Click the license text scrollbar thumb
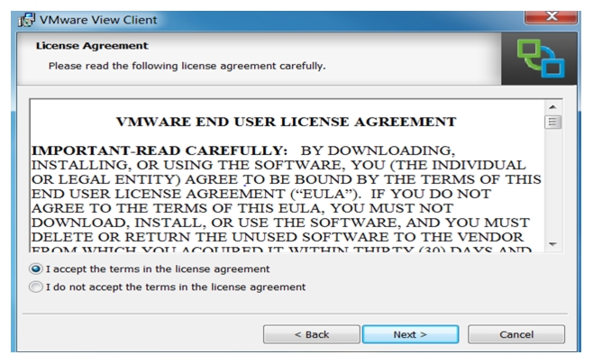 coord(553,123)
